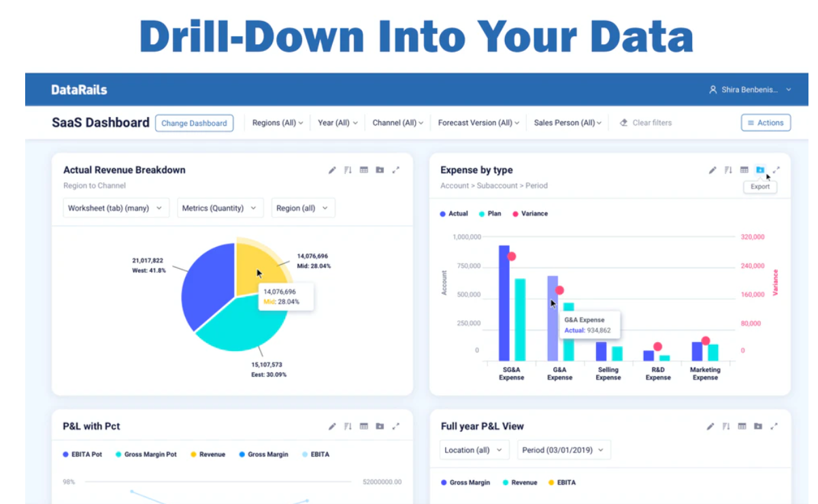Click the Export icon on Expense by type

point(761,170)
